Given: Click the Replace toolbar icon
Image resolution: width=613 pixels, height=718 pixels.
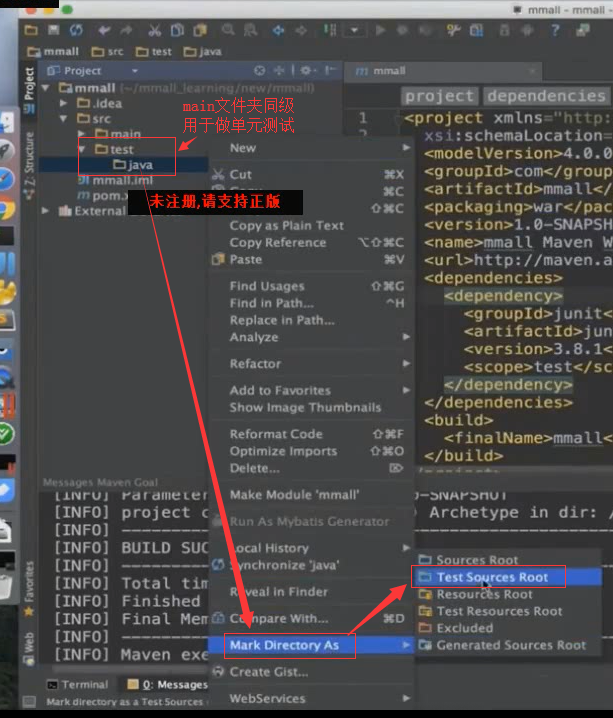Looking at the screenshot, I should (x=250, y=31).
